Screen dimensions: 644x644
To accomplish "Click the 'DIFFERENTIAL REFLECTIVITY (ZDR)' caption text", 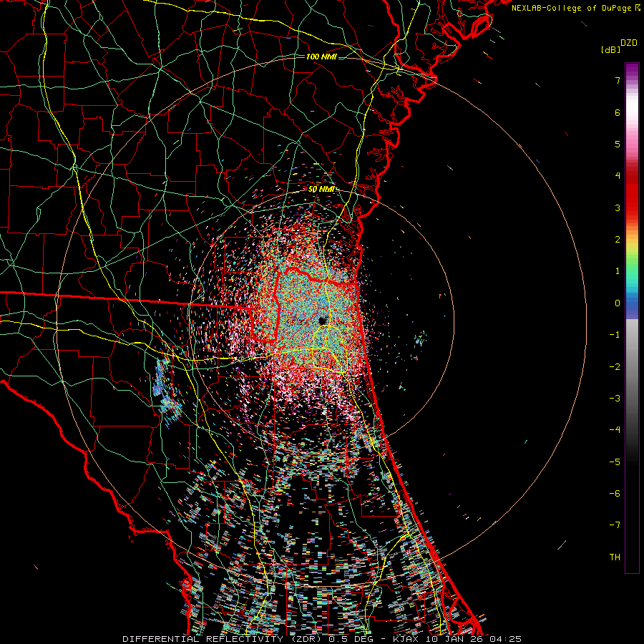I will pos(224,639).
